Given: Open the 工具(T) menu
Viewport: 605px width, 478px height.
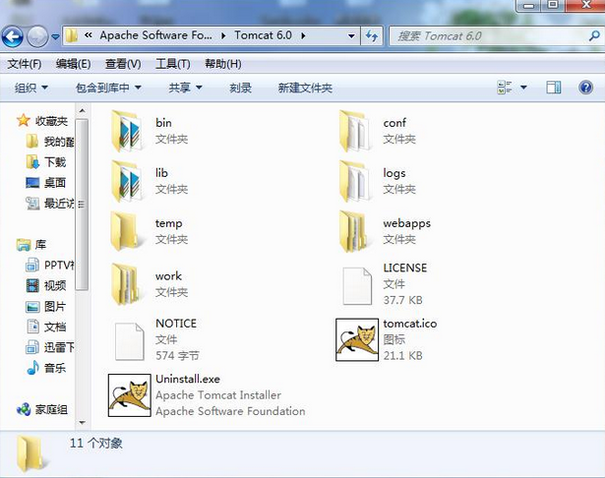Looking at the screenshot, I should click(173, 64).
